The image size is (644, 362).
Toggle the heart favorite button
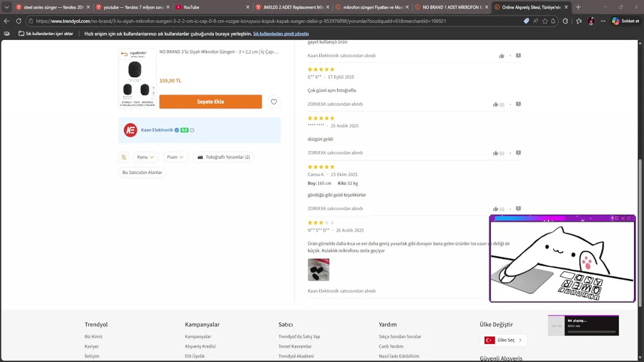point(274,102)
